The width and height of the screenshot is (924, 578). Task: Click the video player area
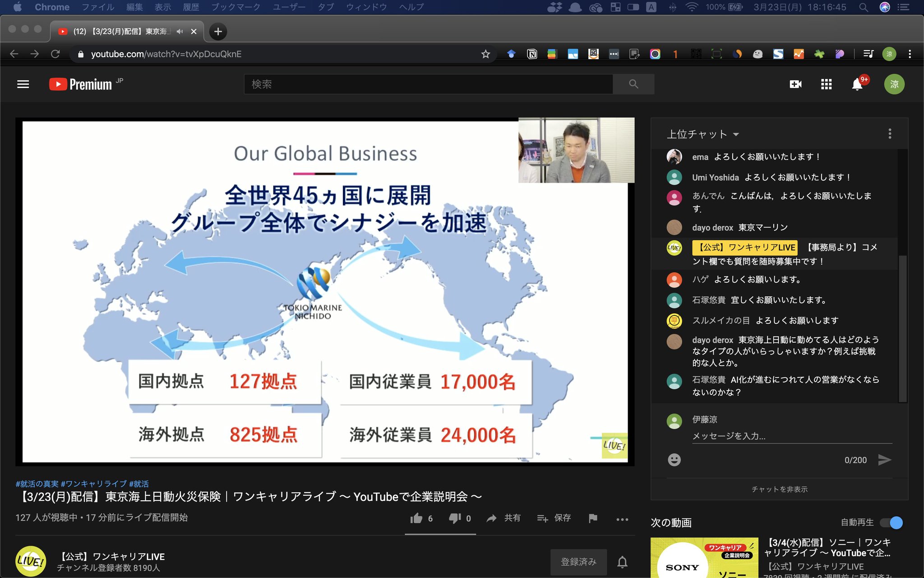pos(325,292)
